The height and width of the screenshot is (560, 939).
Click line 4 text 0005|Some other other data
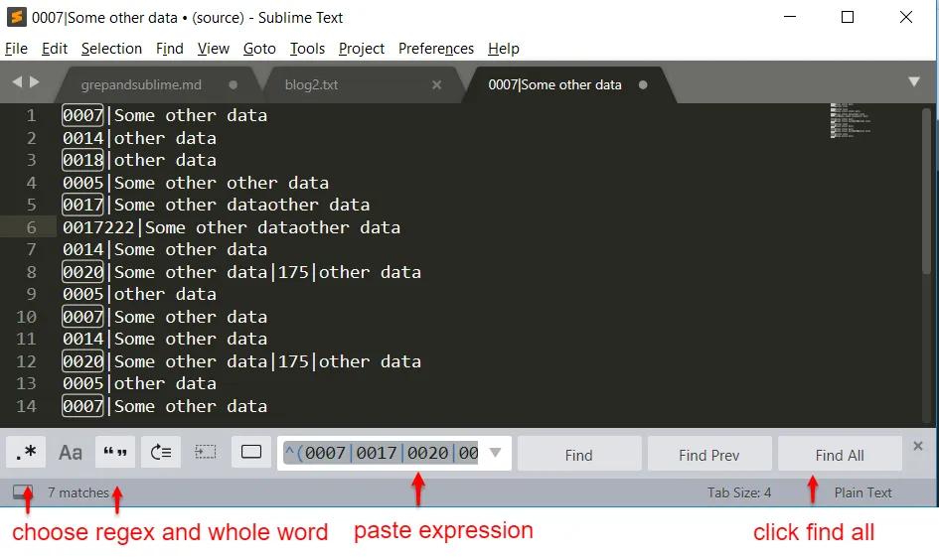point(196,183)
